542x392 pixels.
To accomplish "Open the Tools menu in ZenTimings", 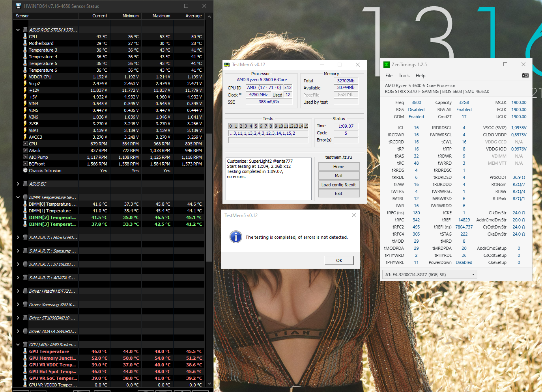I will [404, 76].
